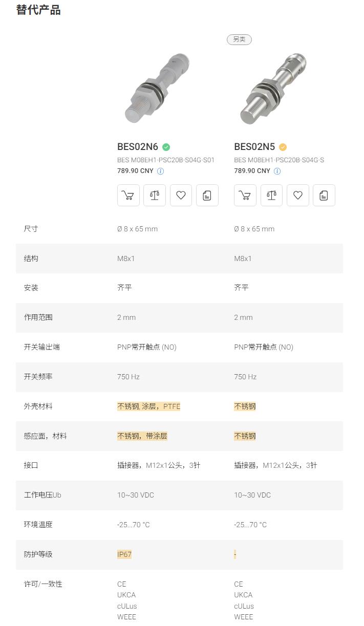
Task: Select the 工作电压Ub row label
Action: point(42,495)
